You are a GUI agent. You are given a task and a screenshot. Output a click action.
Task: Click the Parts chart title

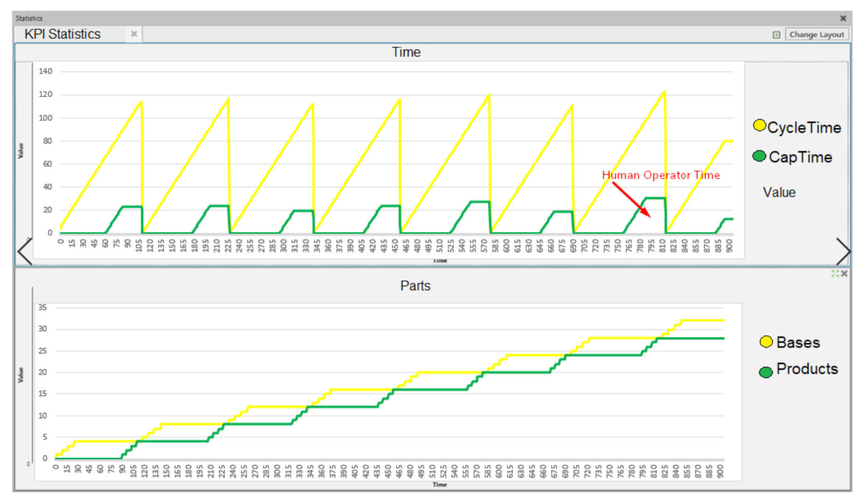415,286
